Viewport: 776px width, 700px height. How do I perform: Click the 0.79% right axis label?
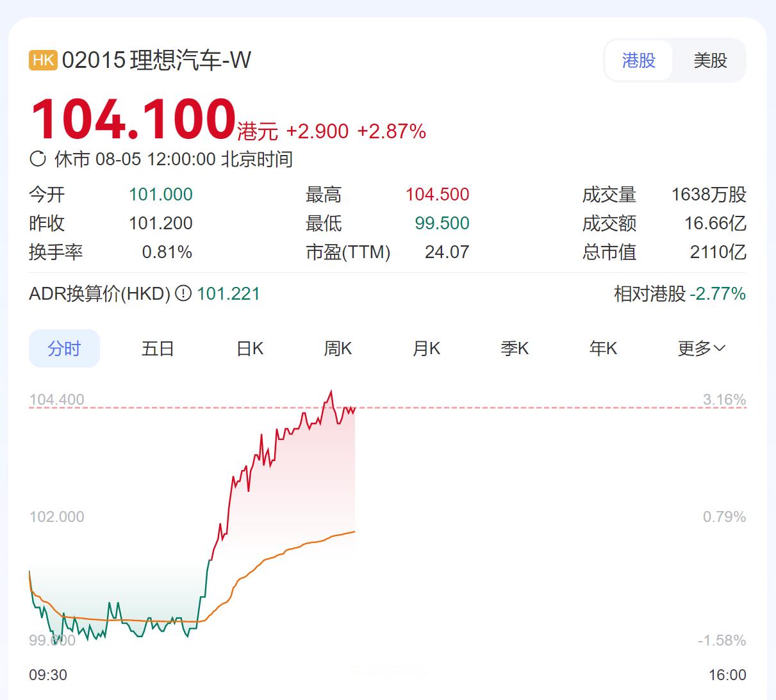tap(725, 517)
